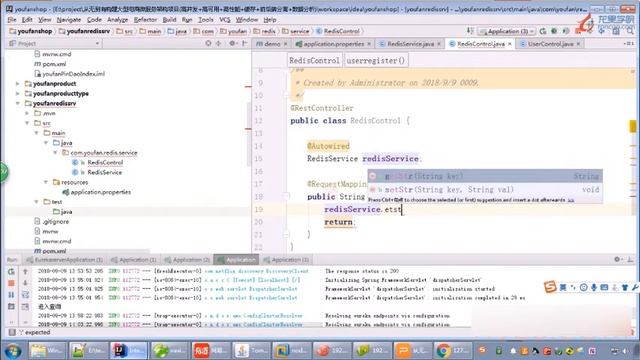640x360 pixels.
Task: Collapse the com.youfan.redis.service package
Action: (56, 153)
